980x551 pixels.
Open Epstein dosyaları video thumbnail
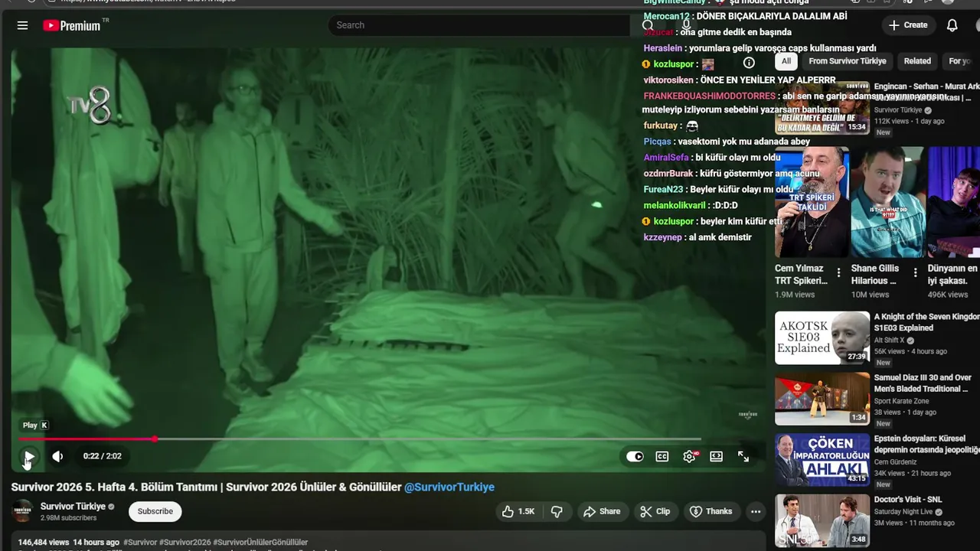(x=822, y=460)
